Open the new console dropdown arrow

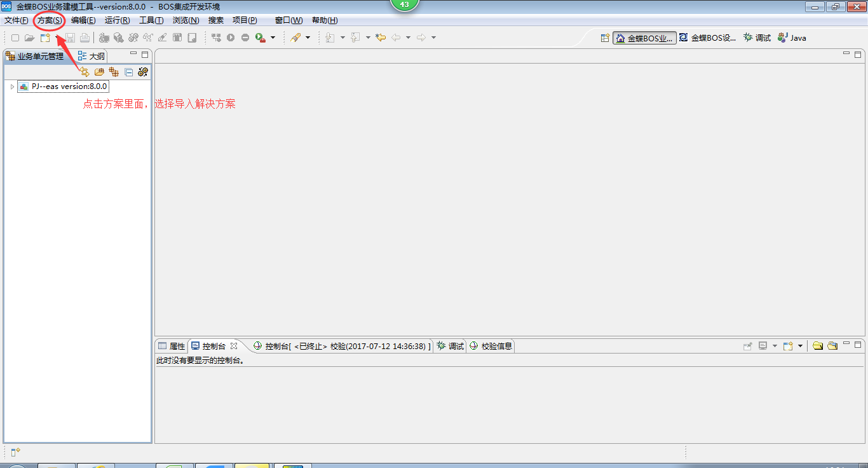pos(801,346)
